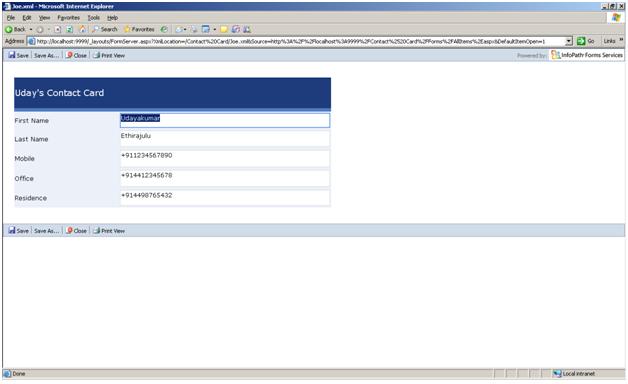Click the Forward navigation button
The height and width of the screenshot is (384, 628).
coord(40,29)
